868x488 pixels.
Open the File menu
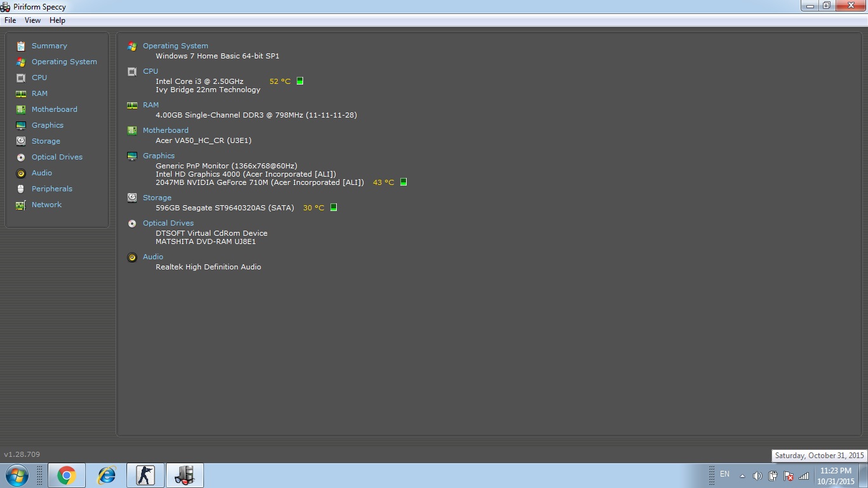tap(10, 20)
